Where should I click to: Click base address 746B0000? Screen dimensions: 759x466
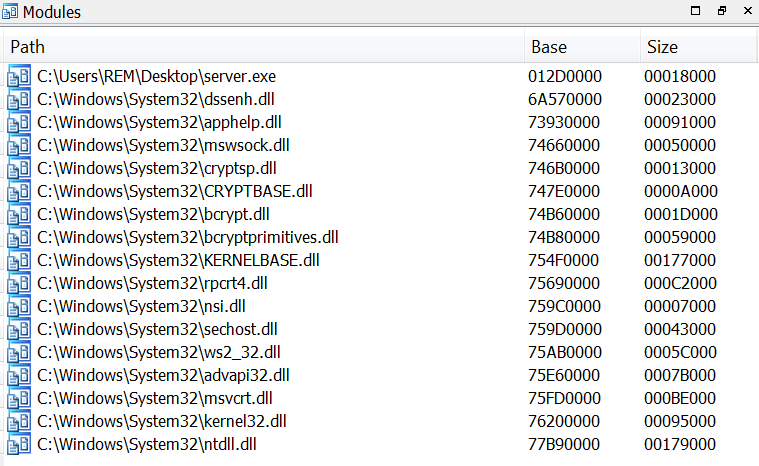pos(564,168)
